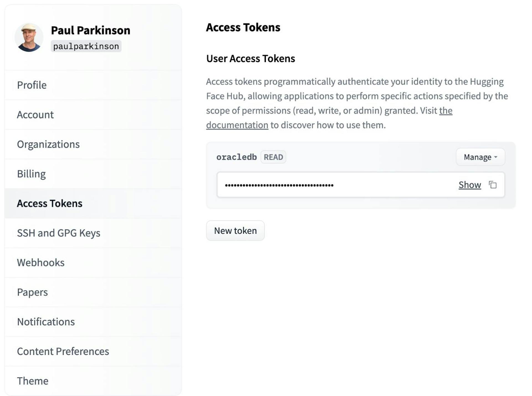Expand the Manage dropdown for oracledb

coord(480,157)
